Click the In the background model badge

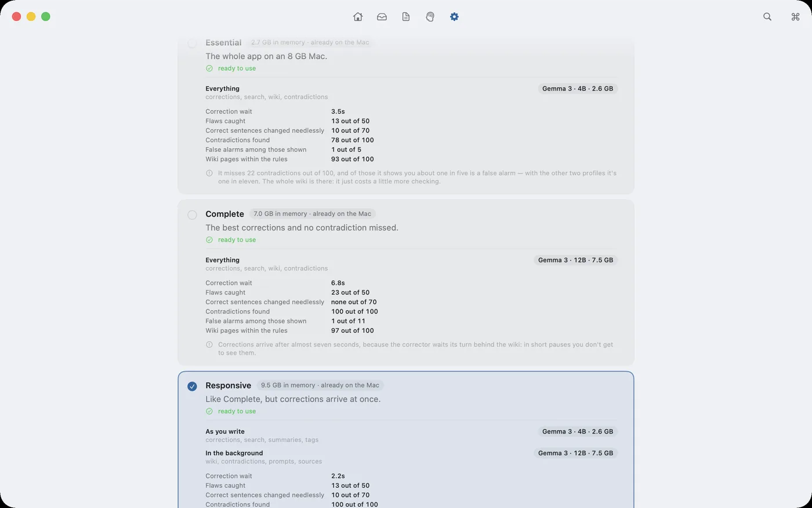pos(575,453)
